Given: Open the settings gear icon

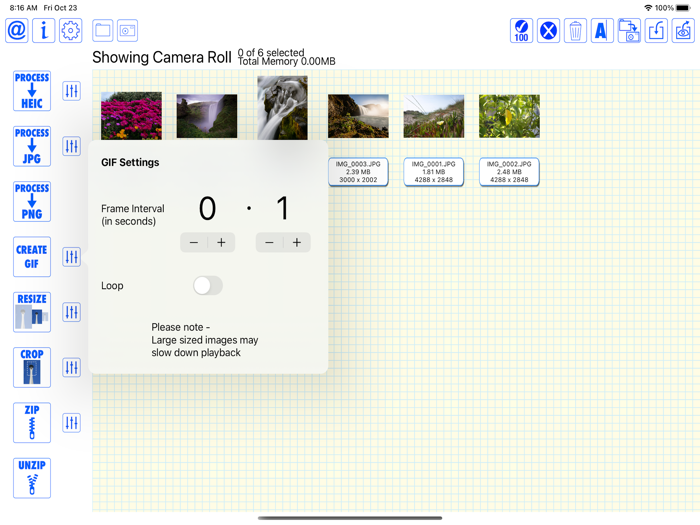Looking at the screenshot, I should pos(71,30).
